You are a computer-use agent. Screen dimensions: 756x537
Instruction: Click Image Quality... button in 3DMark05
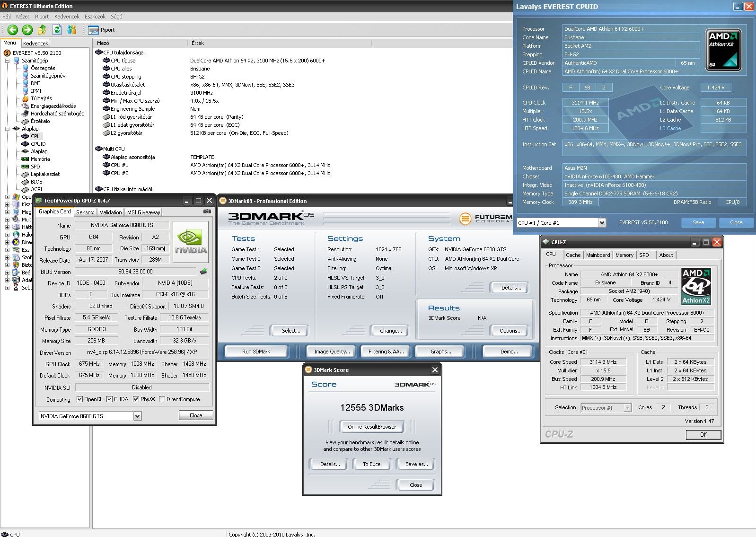pos(332,352)
